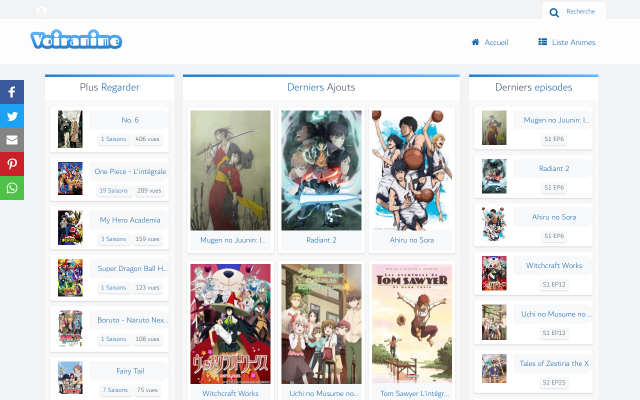This screenshot has width=640, height=400.
Task: Click No. 6 thumbnail in Plus Regarder
Action: 70,129
